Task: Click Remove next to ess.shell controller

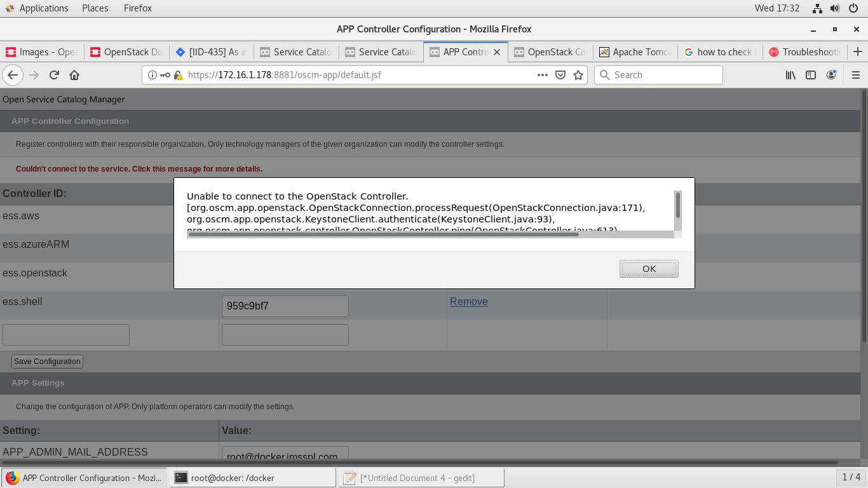Action: click(x=468, y=301)
